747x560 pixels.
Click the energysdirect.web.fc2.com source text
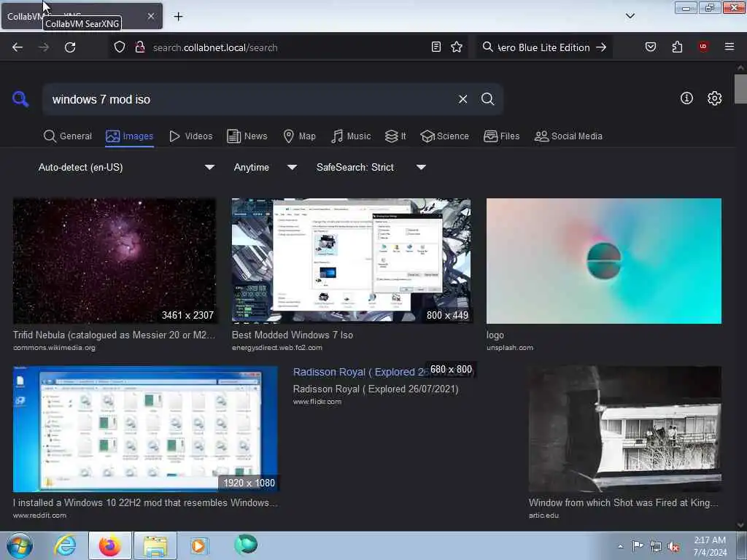pos(276,348)
